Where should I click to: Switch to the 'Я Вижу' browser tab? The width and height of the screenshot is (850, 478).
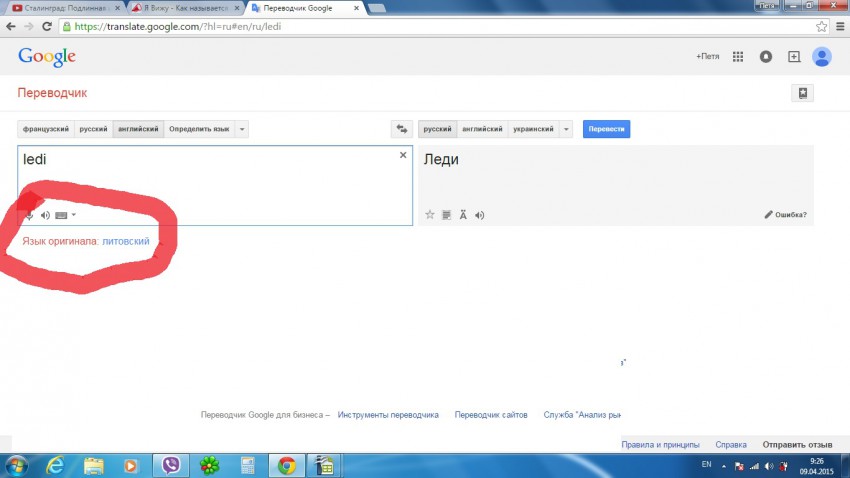pos(182,8)
